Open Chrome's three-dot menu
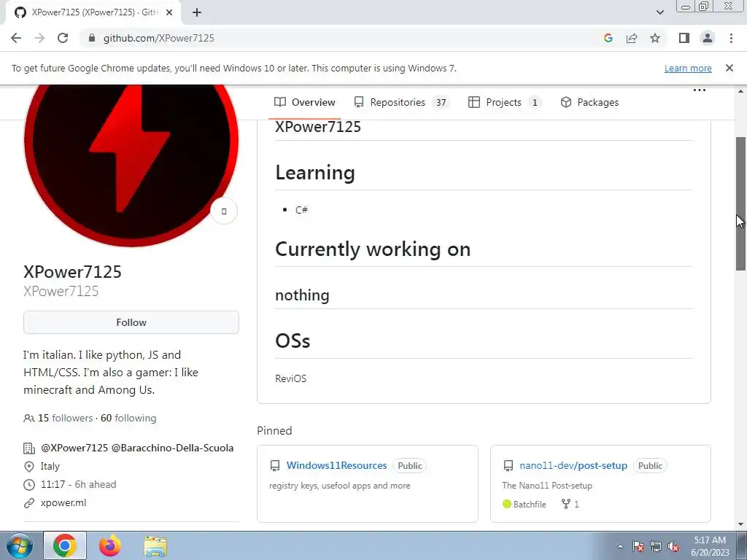The height and width of the screenshot is (560, 747). pos(731,38)
